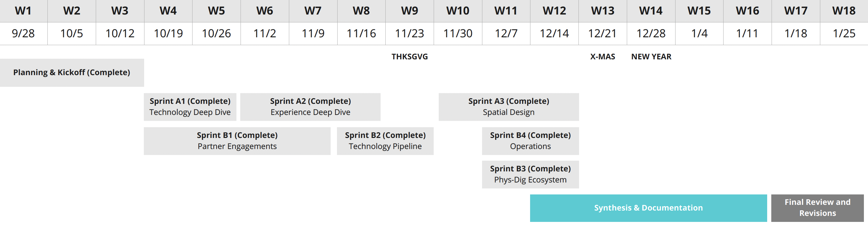Select the 9/28 date cell
The height and width of the screenshot is (226, 868).
click(24, 34)
